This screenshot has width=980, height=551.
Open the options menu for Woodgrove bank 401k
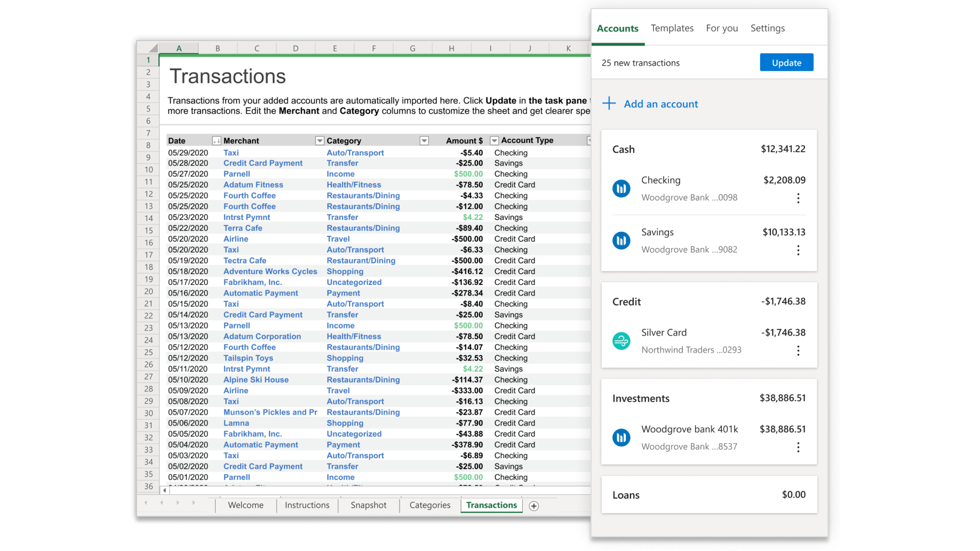pyautogui.click(x=798, y=447)
